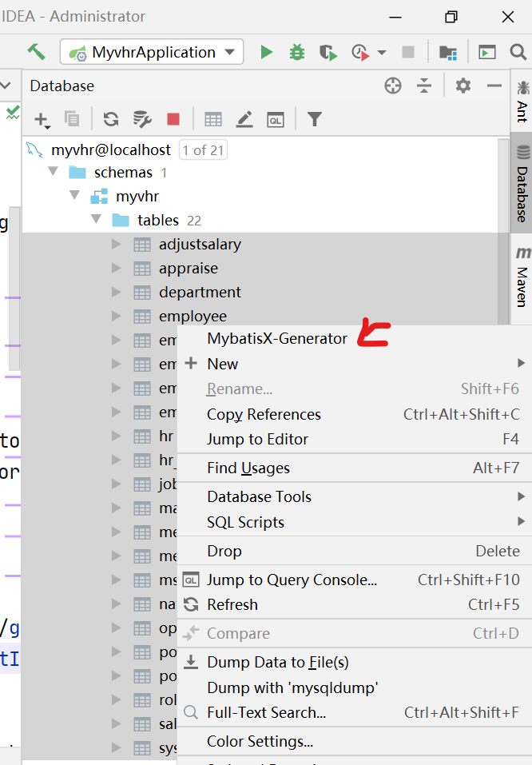The image size is (532, 765).
Task: Hide the Database panel with minus icon
Action: pos(494,86)
